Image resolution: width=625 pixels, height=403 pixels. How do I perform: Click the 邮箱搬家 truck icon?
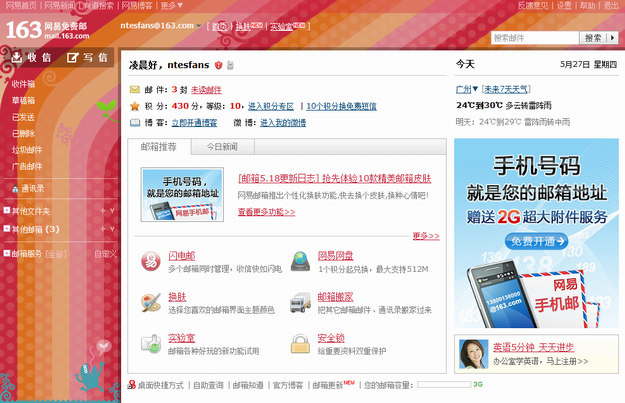tap(300, 303)
